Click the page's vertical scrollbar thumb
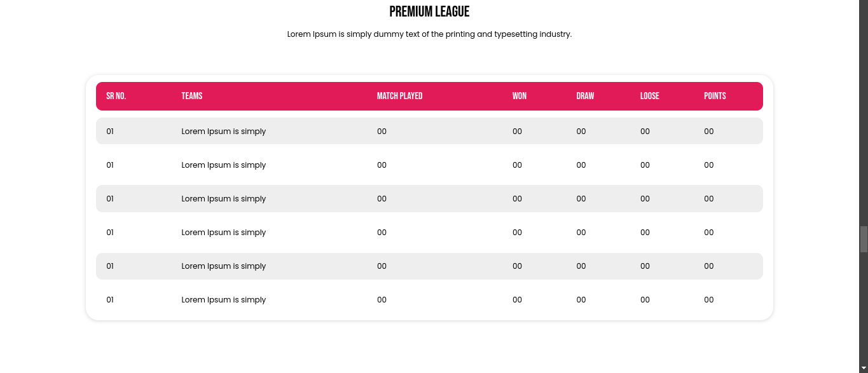The width and height of the screenshot is (868, 373). [x=864, y=239]
